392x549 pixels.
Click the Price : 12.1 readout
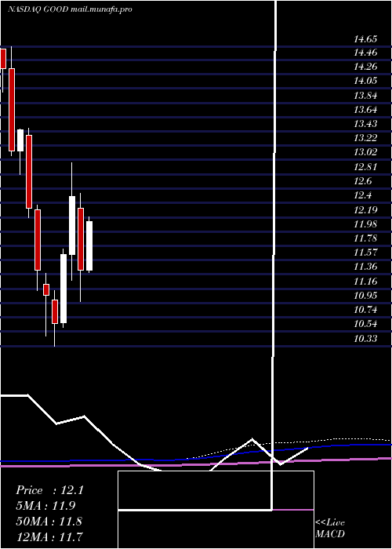click(x=49, y=490)
